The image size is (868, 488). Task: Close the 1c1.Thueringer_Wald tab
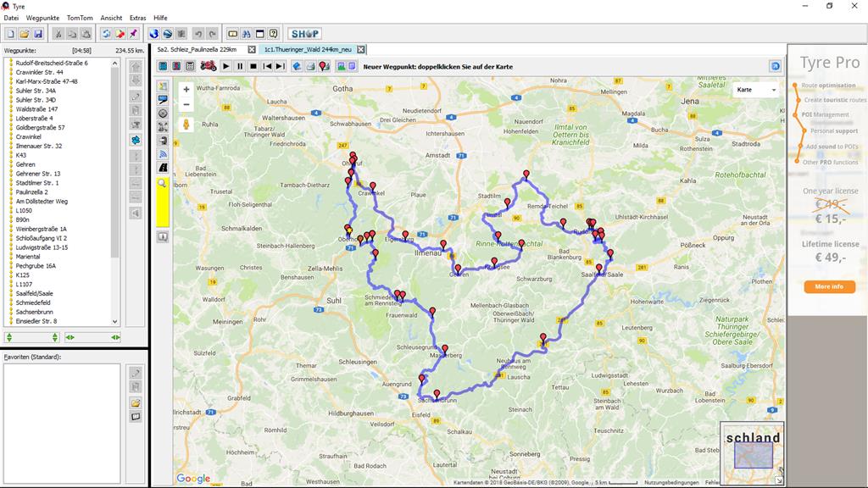tap(361, 49)
